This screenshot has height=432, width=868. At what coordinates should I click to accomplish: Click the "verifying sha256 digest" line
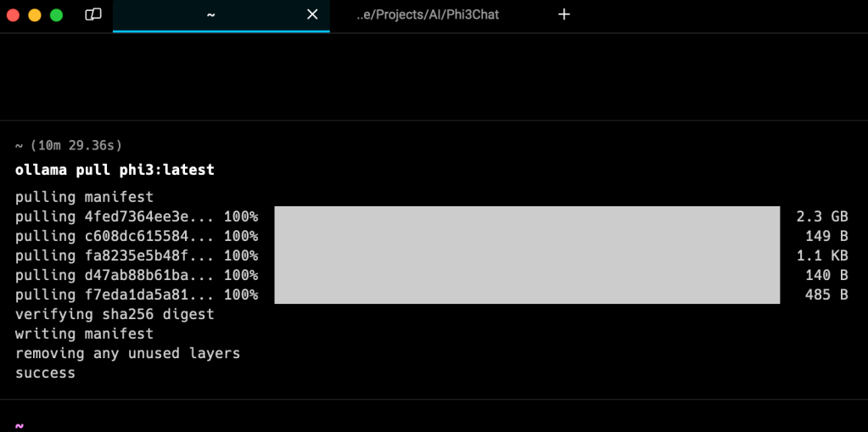(115, 314)
